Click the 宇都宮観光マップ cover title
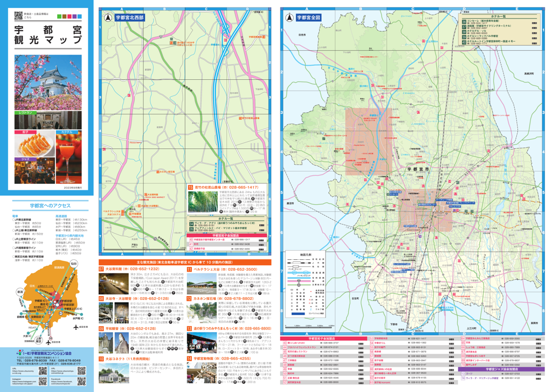The image size is (552, 392). [48, 35]
